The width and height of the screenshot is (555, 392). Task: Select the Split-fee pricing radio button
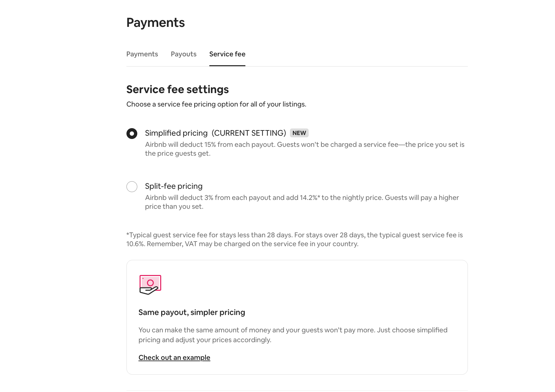coord(132,186)
